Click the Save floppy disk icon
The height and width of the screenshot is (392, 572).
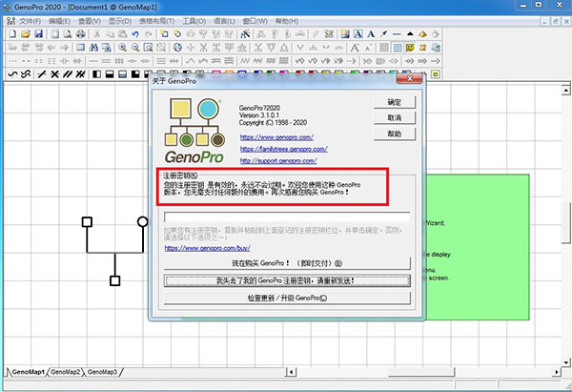point(39,34)
